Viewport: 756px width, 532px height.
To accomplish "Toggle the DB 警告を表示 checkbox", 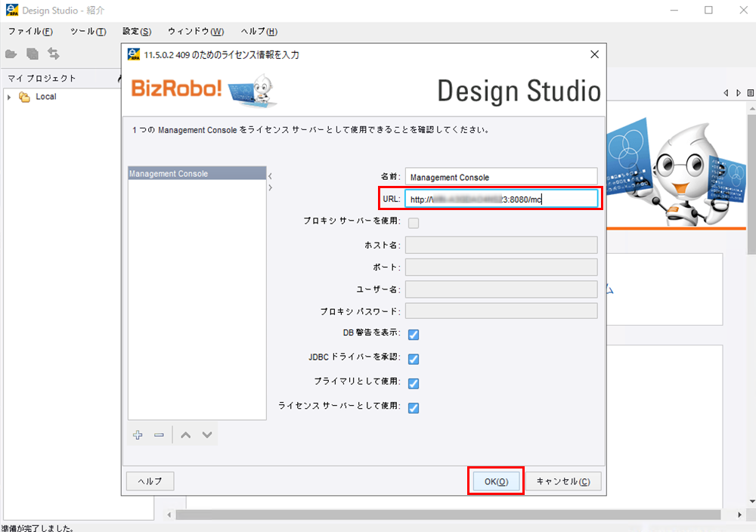I will 414,335.
